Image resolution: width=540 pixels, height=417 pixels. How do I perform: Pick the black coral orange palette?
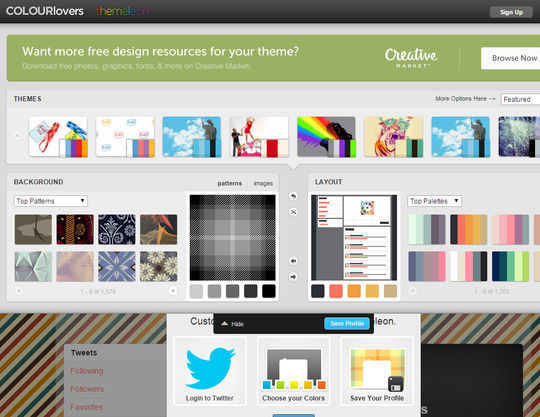coord(469,229)
